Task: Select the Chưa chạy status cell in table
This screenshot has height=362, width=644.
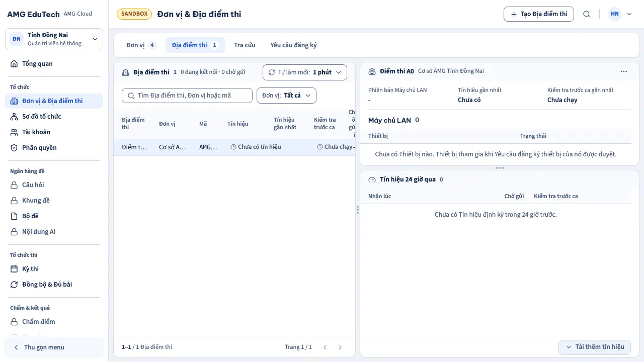Action: tap(335, 147)
